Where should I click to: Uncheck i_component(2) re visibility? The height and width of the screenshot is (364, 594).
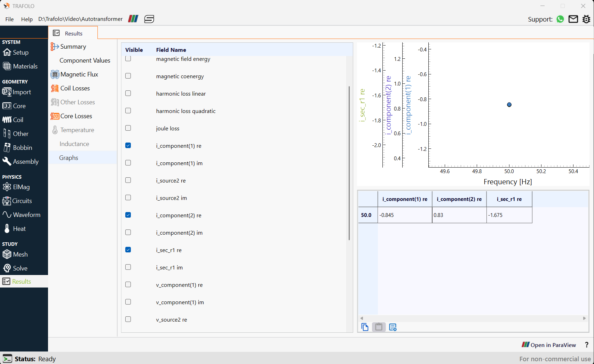point(128,215)
